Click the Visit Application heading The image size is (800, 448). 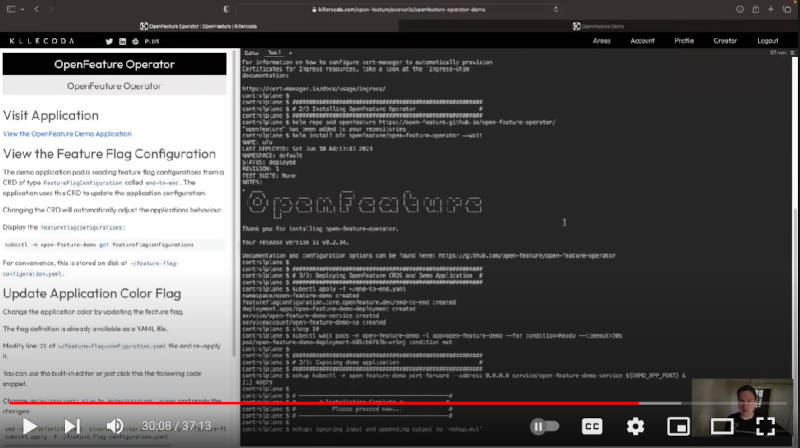51,115
